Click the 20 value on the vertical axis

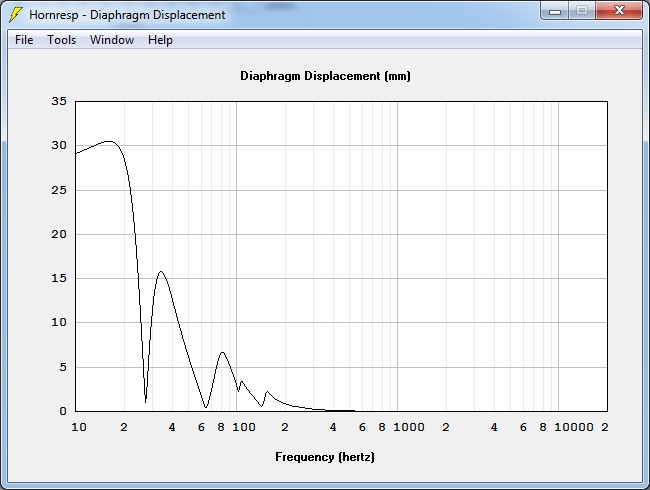(59, 234)
